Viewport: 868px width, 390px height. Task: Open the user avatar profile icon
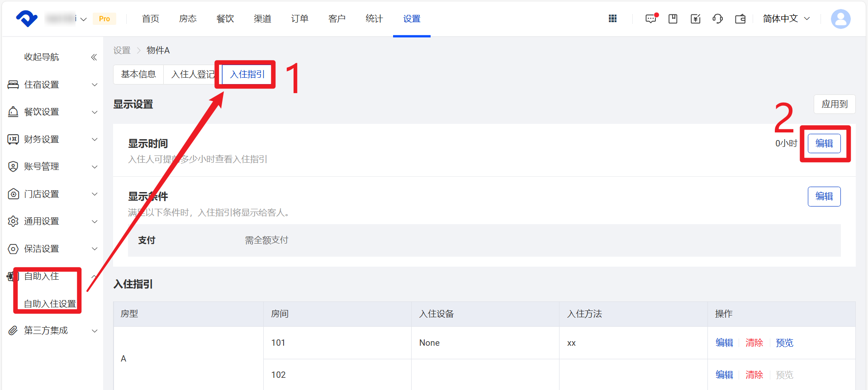click(840, 19)
